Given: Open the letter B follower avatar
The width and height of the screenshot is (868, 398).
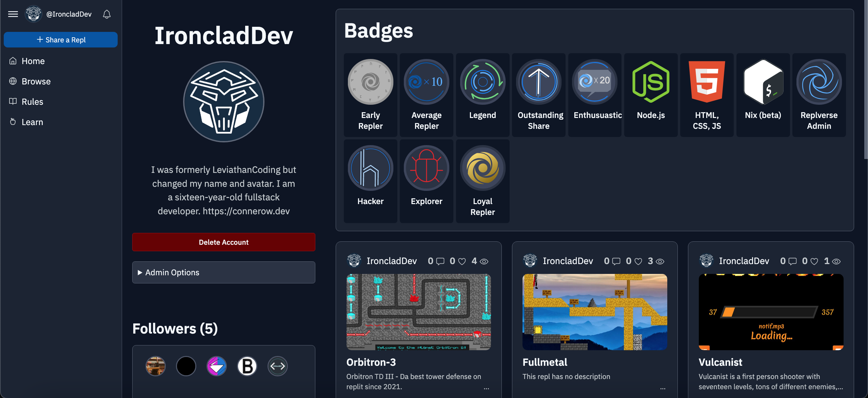Looking at the screenshot, I should [x=247, y=366].
